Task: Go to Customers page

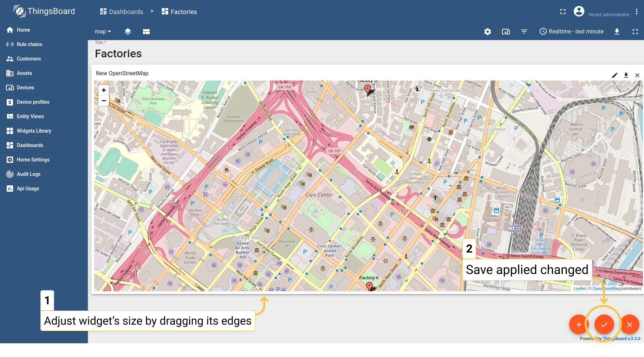Action: tap(44, 59)
